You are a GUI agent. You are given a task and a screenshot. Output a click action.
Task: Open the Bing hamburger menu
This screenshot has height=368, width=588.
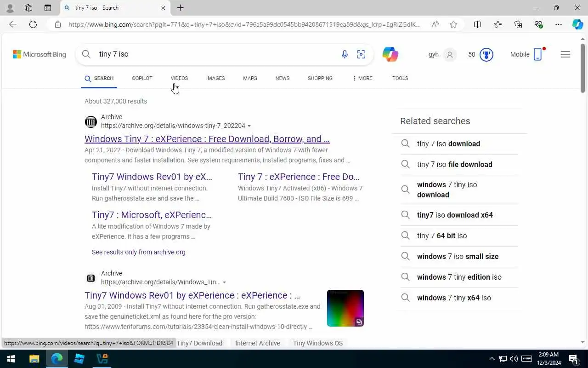[x=565, y=54]
